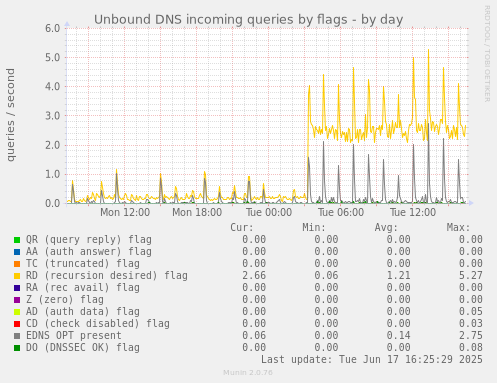Image resolution: width=497 pixels, height=383 pixels.
Task: Click the 'Avg:' column header
Action: click(386, 228)
